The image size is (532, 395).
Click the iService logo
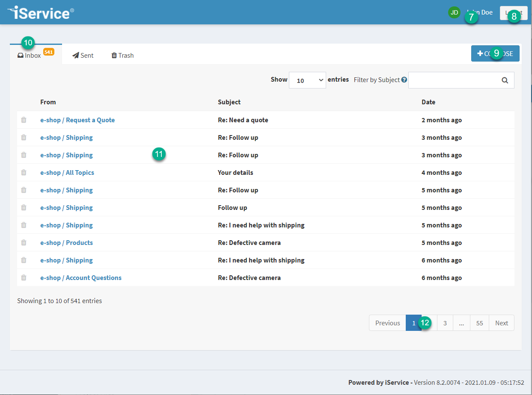41,12
